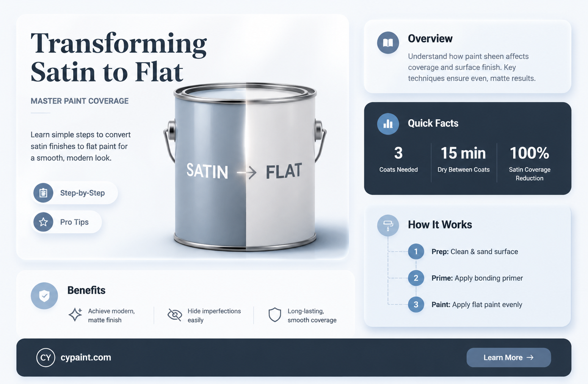Click the 15 min Dry Between Coats stat
This screenshot has width=588, height=384.
tap(463, 160)
